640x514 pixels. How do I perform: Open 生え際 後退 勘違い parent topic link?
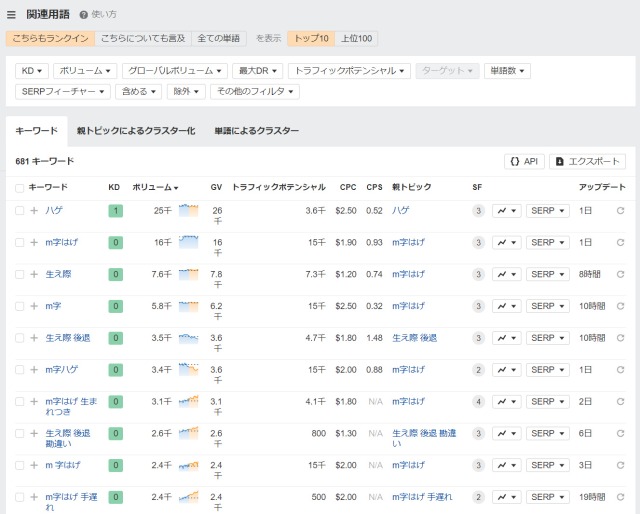point(424,438)
